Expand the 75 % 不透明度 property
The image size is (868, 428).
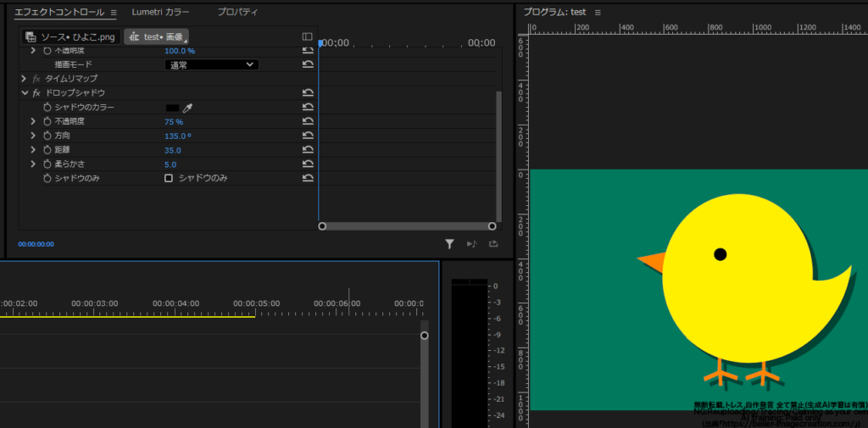tap(33, 121)
